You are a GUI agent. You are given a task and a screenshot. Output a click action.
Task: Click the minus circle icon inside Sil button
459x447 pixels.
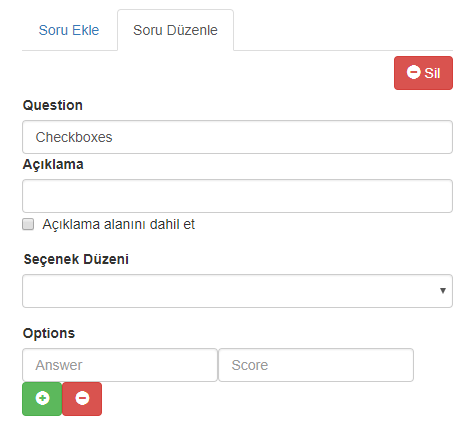(413, 72)
